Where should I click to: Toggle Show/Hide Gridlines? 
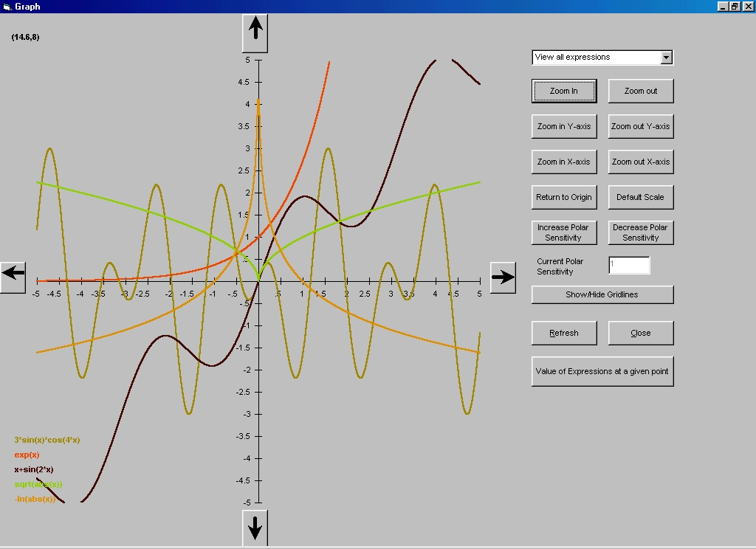[x=602, y=294]
